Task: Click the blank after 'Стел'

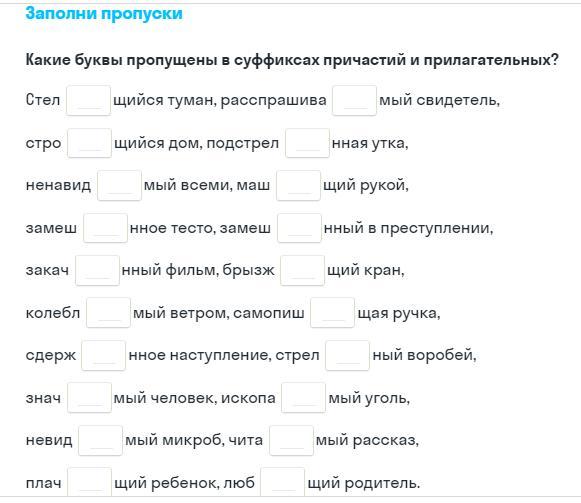Action: pyautogui.click(x=88, y=100)
